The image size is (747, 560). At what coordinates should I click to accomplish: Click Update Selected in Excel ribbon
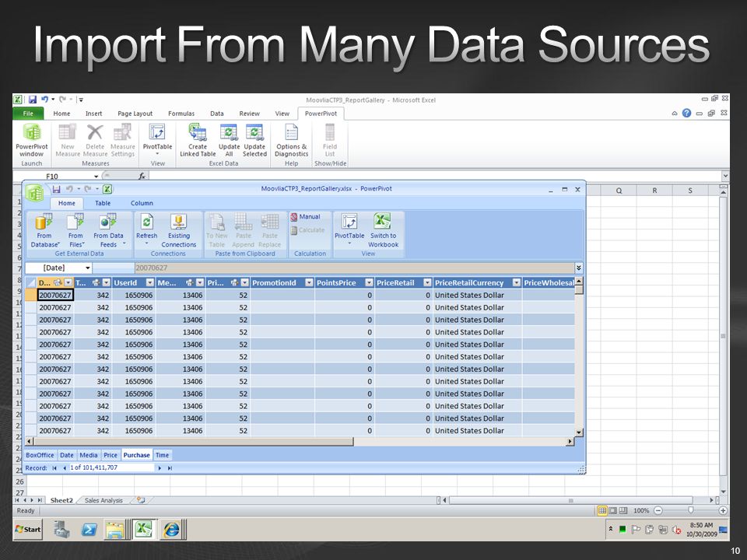(x=254, y=139)
